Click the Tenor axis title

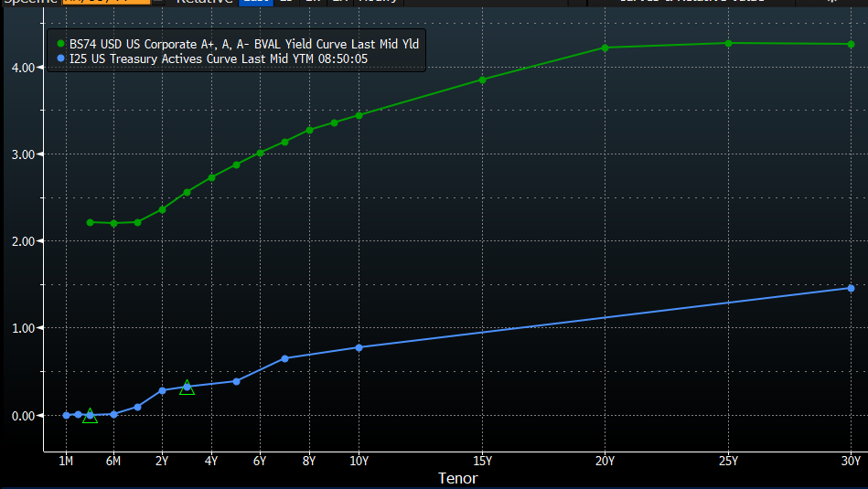(458, 479)
